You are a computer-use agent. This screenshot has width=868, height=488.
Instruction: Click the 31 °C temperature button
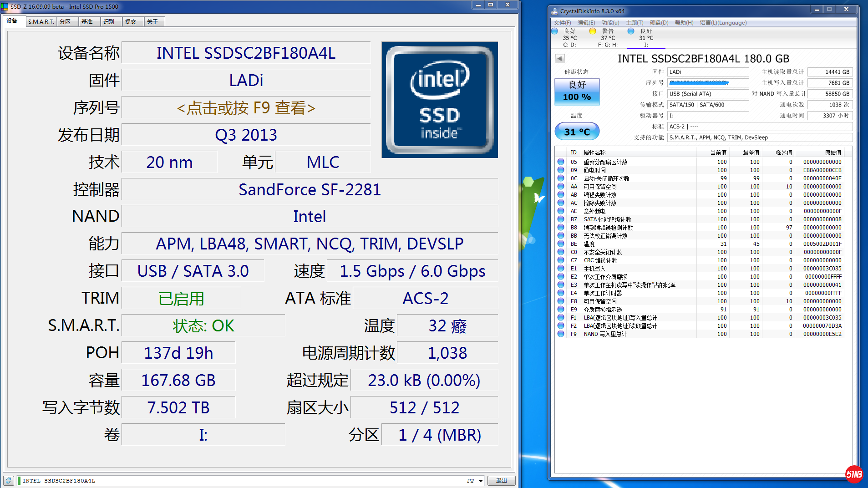pyautogui.click(x=577, y=132)
